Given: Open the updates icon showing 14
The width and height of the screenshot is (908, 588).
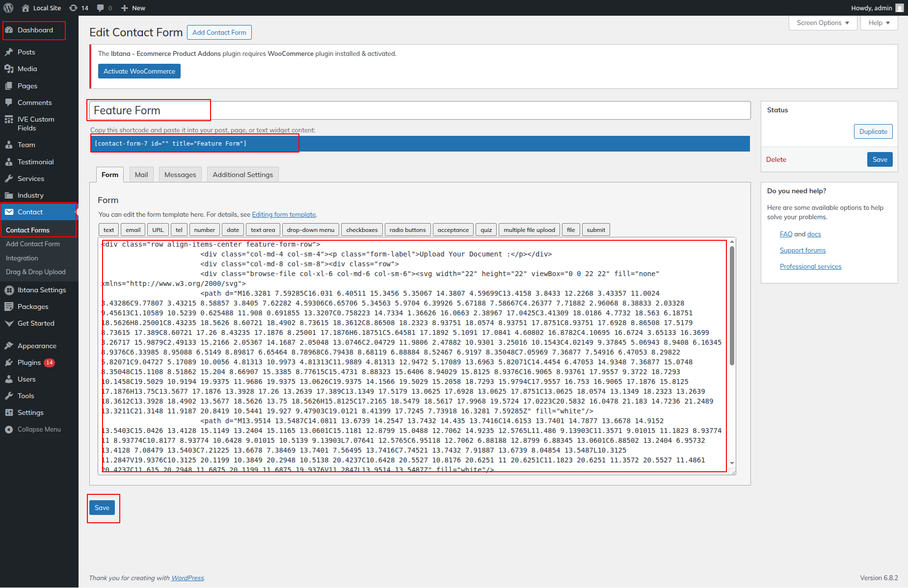Looking at the screenshot, I should [x=74, y=8].
